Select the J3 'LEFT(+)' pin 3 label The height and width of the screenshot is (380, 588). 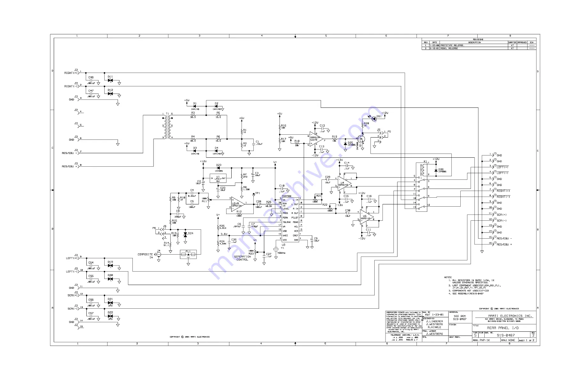coord(503,167)
